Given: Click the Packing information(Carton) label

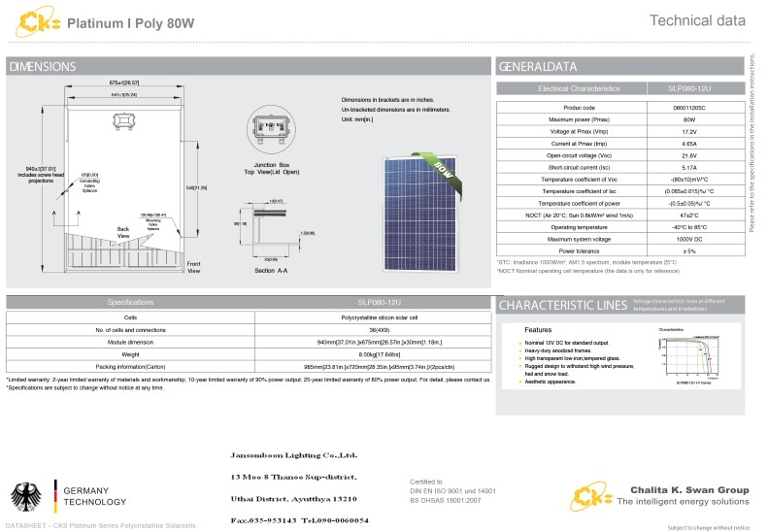Looking at the screenshot, I should pyautogui.click(x=130, y=367).
